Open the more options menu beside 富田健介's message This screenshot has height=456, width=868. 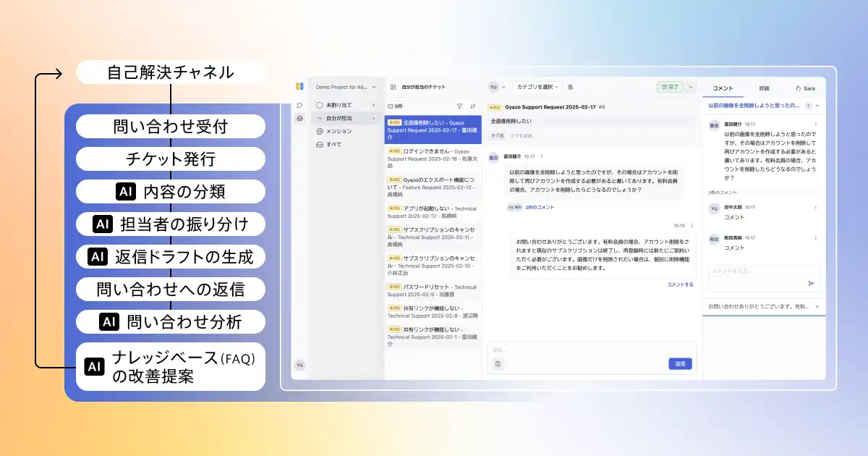point(542,156)
